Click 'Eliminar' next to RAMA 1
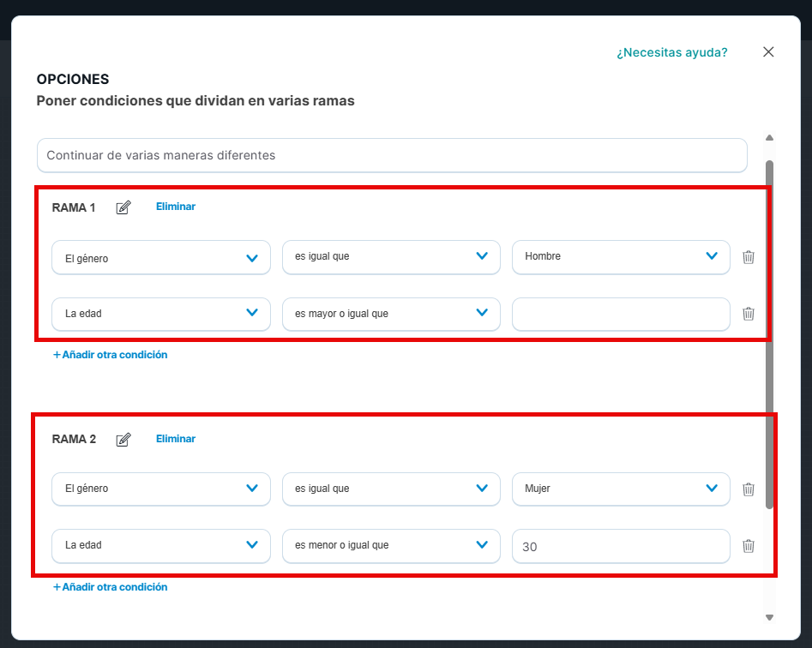 (x=176, y=207)
